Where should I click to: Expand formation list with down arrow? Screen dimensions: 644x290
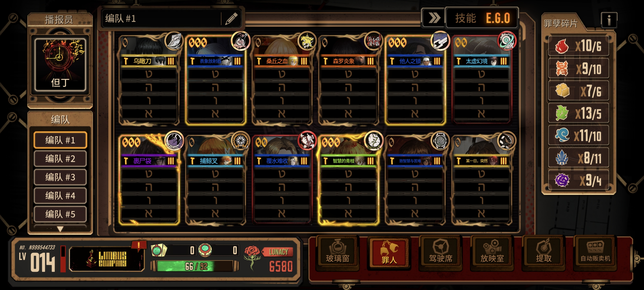point(60,229)
